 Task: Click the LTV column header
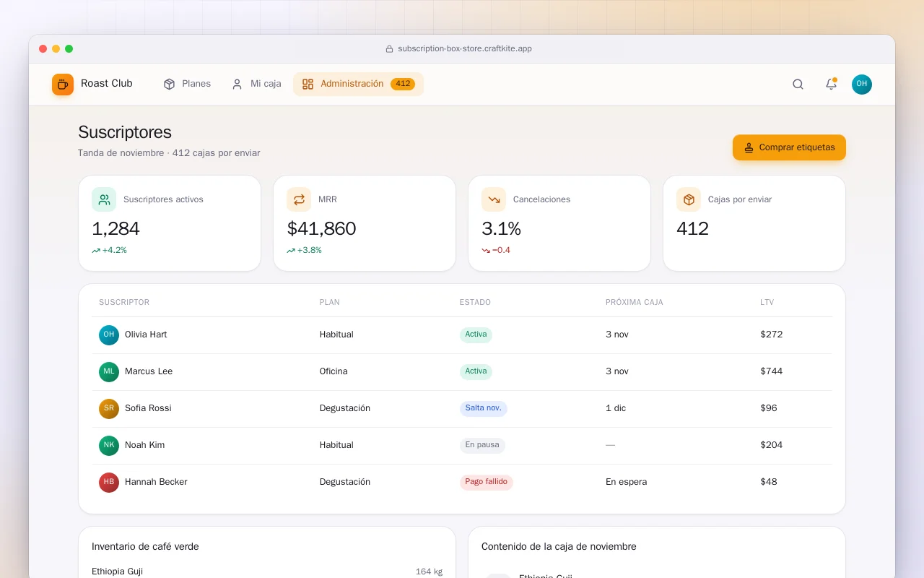(767, 302)
